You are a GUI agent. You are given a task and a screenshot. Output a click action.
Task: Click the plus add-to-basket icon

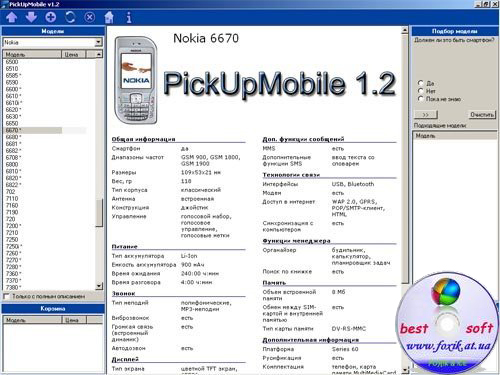51,17
